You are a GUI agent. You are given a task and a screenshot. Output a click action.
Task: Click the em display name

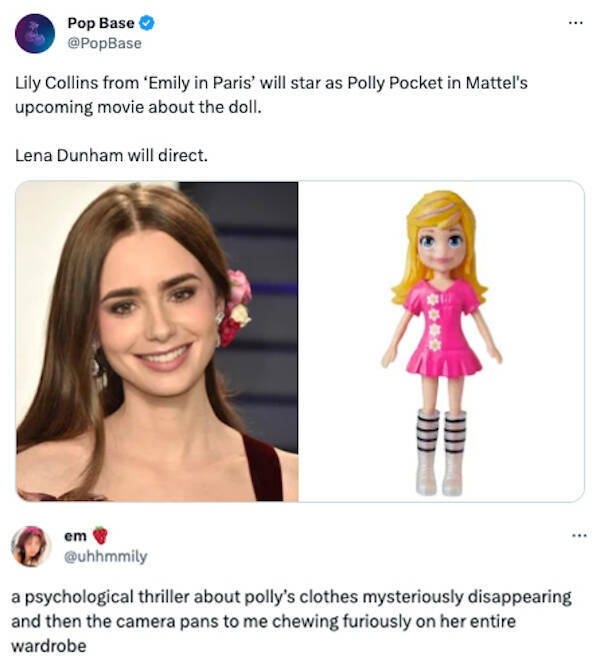tap(75, 536)
